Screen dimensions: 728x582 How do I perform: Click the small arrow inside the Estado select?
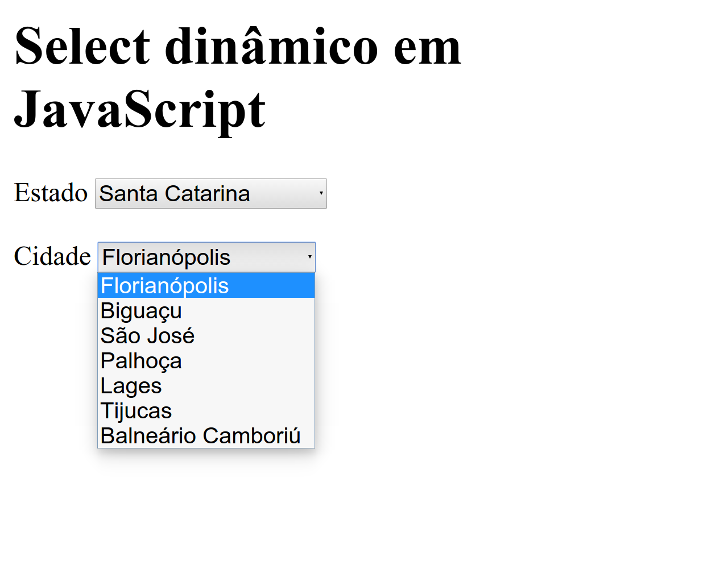pos(320,193)
